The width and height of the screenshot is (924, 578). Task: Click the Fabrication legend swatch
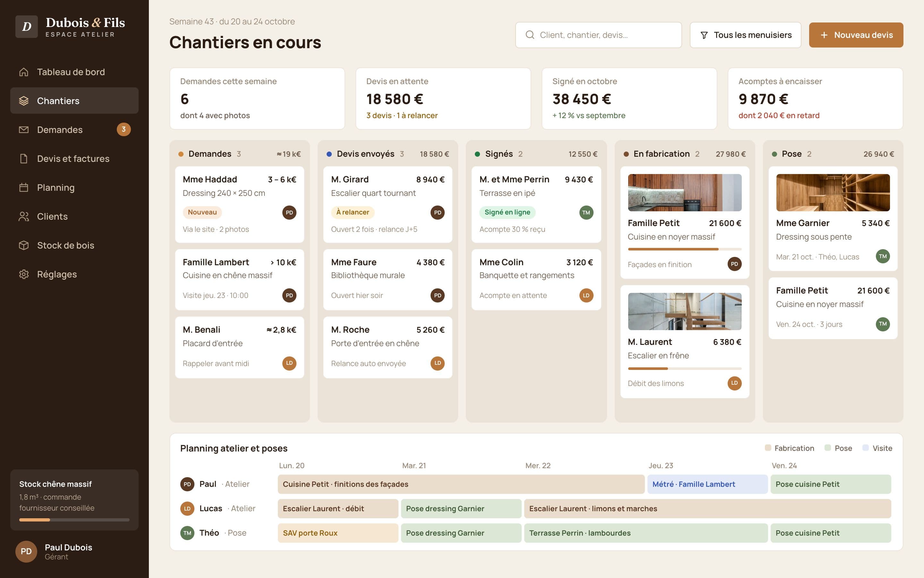768,448
